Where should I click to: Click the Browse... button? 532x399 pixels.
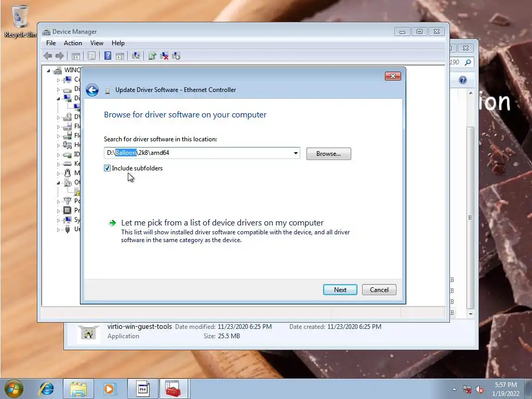click(x=329, y=154)
